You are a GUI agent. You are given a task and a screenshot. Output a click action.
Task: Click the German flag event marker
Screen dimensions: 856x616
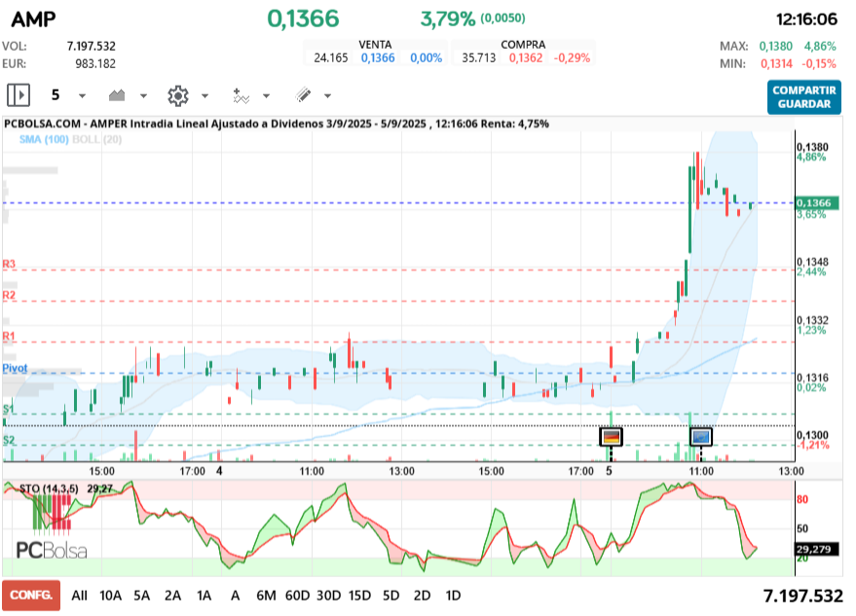coord(611,437)
